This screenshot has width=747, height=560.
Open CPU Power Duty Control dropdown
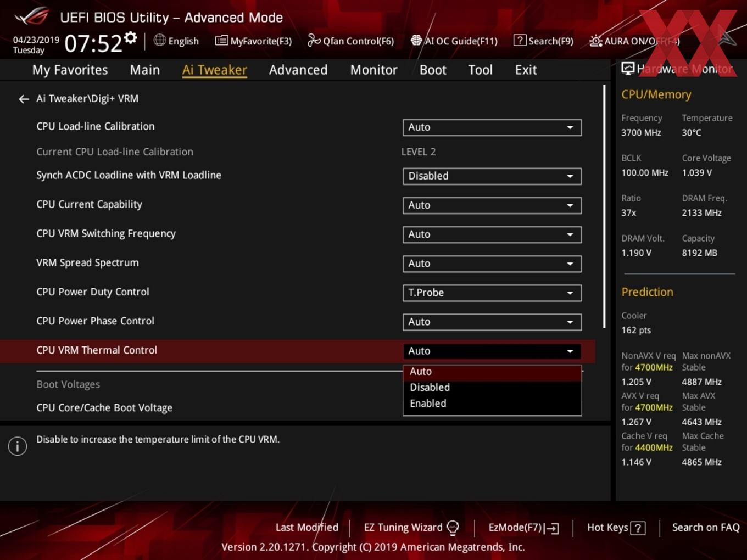(492, 293)
